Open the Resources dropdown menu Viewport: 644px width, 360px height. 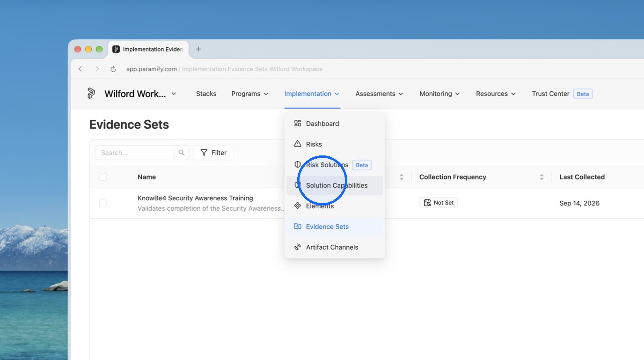[x=496, y=94]
